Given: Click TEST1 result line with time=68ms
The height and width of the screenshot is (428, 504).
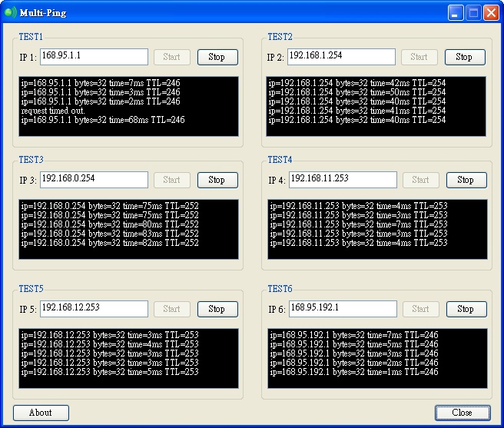Looking at the screenshot, I should pos(103,120).
